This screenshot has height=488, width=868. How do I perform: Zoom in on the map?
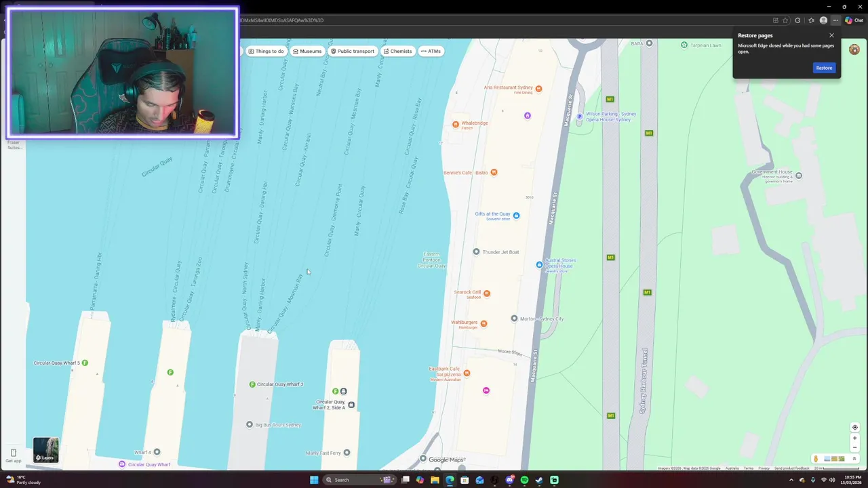tap(855, 438)
